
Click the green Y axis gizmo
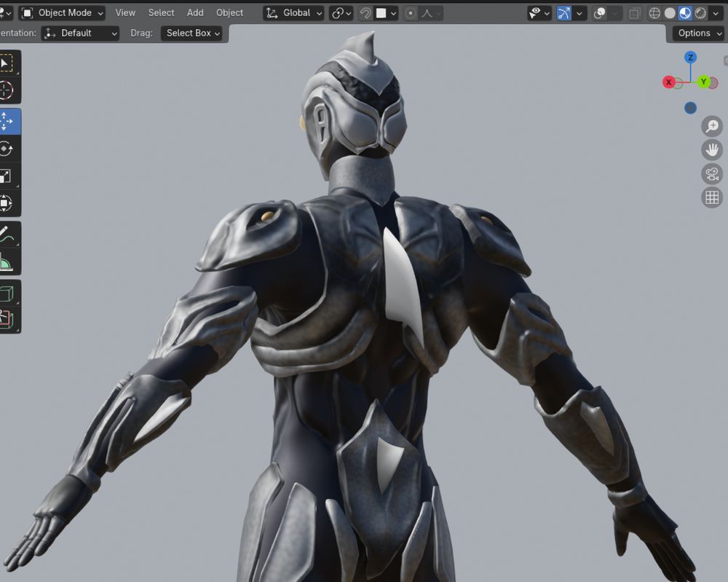(703, 82)
